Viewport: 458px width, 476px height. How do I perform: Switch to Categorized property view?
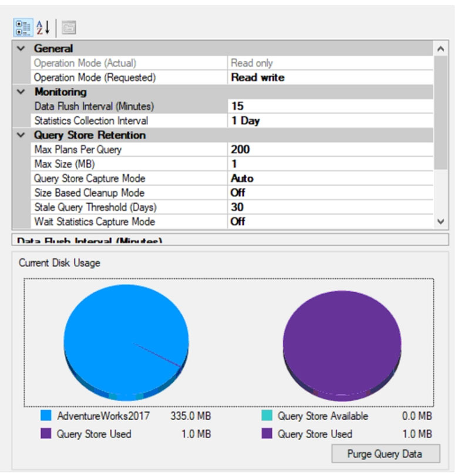pos(23,28)
